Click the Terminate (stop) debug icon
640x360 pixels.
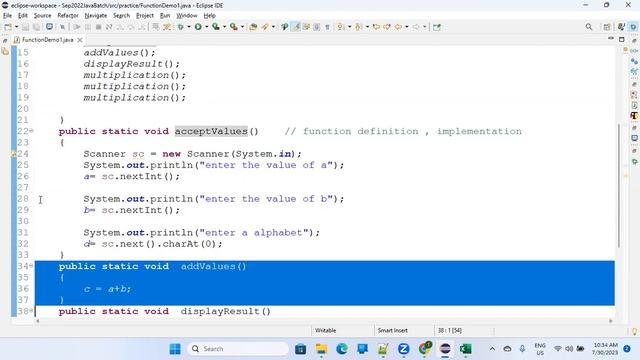tap(98, 27)
